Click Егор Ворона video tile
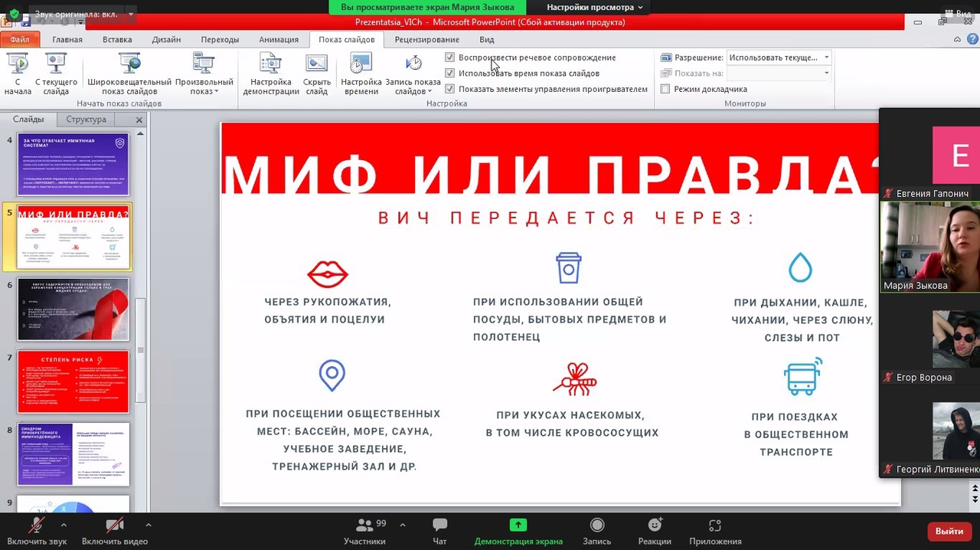Viewport: 980px width, 550px height. pos(930,339)
